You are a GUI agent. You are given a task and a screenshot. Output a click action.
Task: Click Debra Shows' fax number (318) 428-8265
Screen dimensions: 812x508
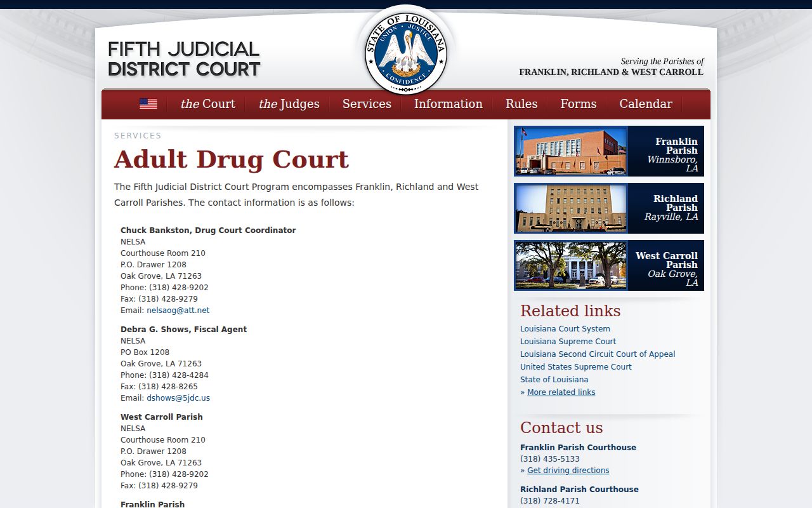(x=168, y=387)
